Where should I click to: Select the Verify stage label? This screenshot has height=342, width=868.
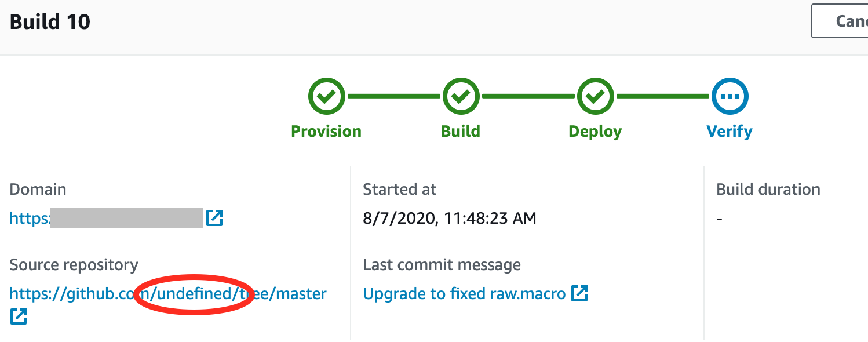[x=730, y=131]
